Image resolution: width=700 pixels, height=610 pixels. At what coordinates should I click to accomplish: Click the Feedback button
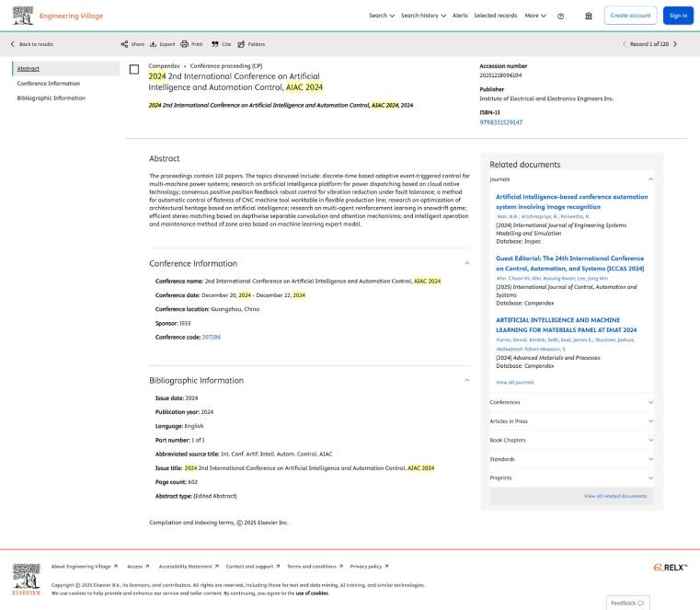click(x=629, y=603)
